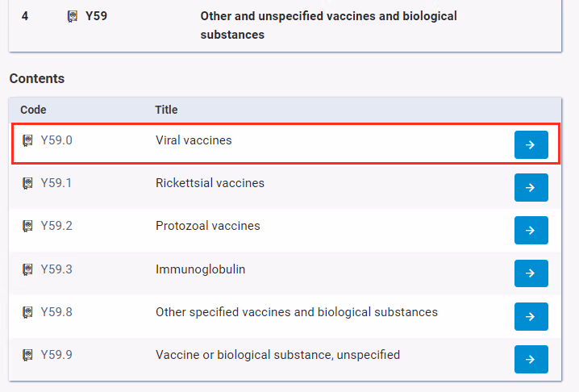Viewport: 579px width, 392px height.
Task: Click the code icon beside Y59.3
Action: point(28,269)
